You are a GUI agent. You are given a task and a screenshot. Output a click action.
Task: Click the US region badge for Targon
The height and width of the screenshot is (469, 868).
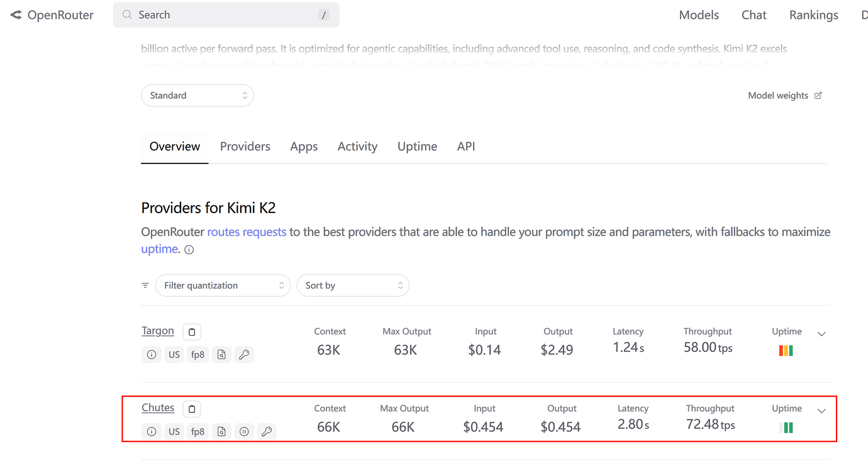(174, 355)
